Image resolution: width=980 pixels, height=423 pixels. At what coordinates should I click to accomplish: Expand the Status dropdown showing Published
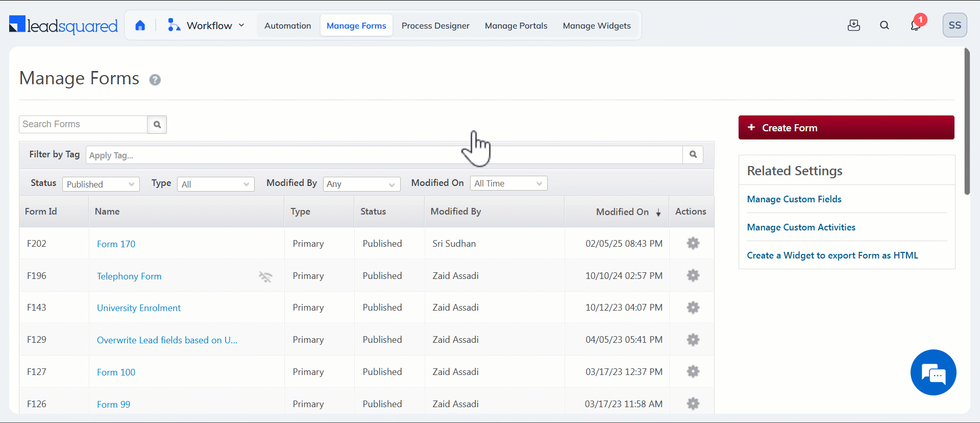pos(101,184)
